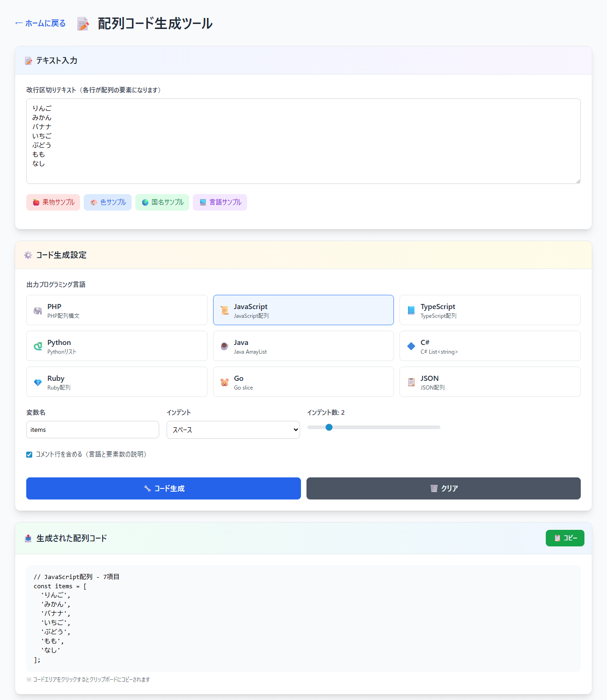Click the TypeScript blue book icon

pos(411,310)
